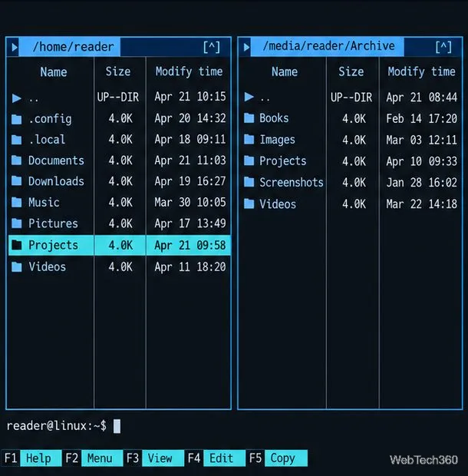This screenshot has height=476, width=468.
Task: Select the Documents folder name
Action: coord(56,160)
